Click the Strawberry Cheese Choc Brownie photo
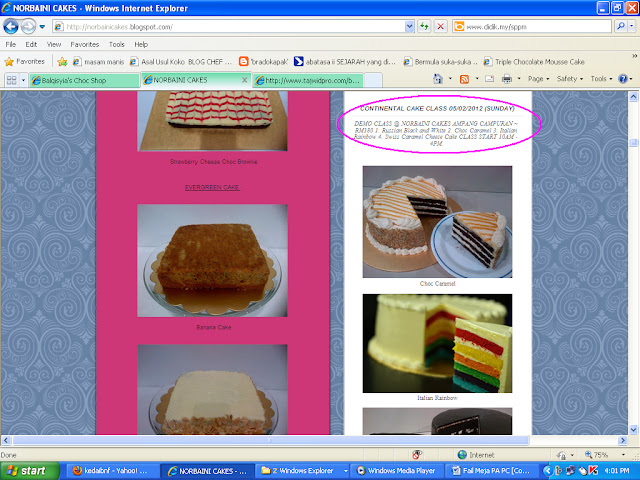 [212, 121]
